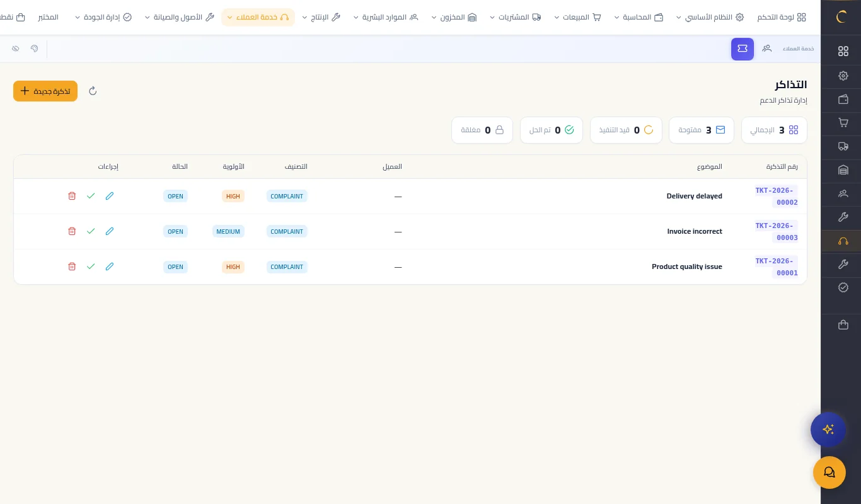Click the الأولوية column header
Image resolution: width=861 pixels, height=504 pixels.
233,166
